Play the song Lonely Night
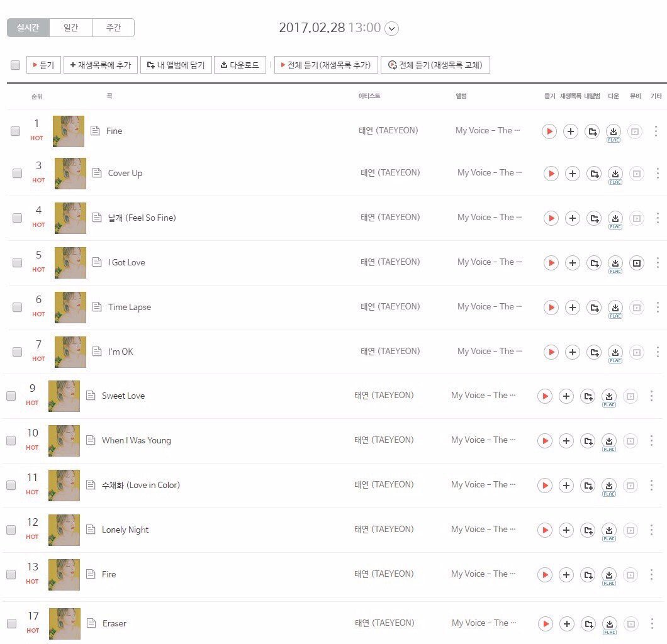Image resolution: width=667 pixels, height=644 pixels. click(x=545, y=530)
